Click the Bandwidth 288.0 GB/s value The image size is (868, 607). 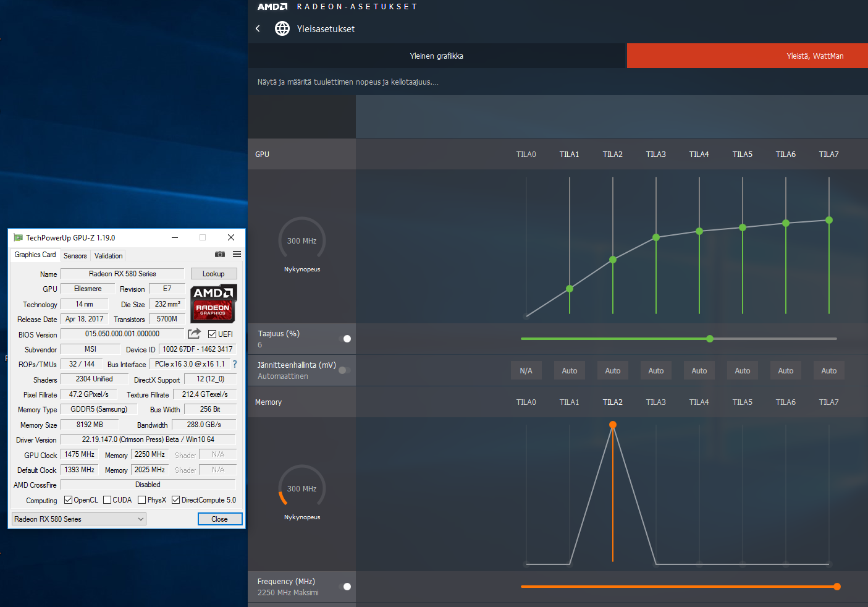tap(204, 425)
